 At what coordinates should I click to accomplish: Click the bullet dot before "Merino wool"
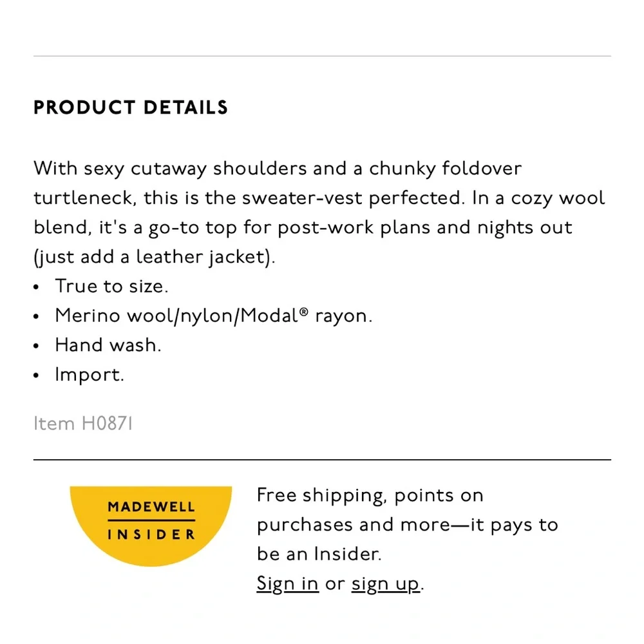(x=37, y=317)
